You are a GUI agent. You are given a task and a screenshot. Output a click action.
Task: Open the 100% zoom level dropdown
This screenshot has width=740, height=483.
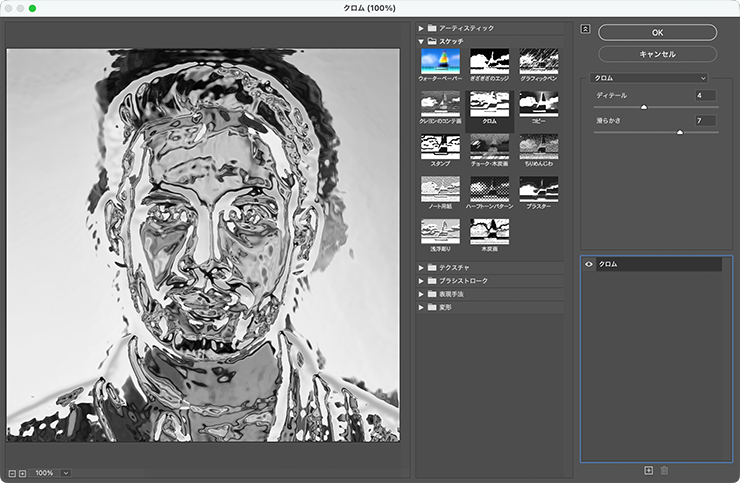66,472
